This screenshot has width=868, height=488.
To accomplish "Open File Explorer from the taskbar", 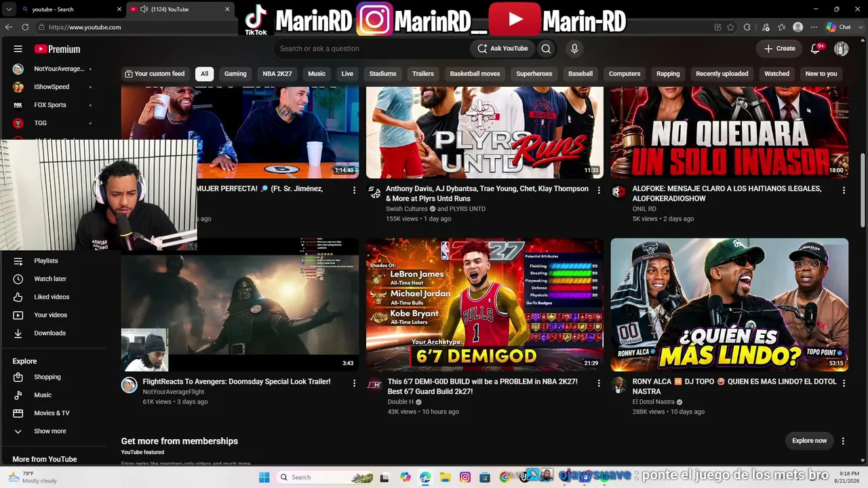I will (445, 477).
